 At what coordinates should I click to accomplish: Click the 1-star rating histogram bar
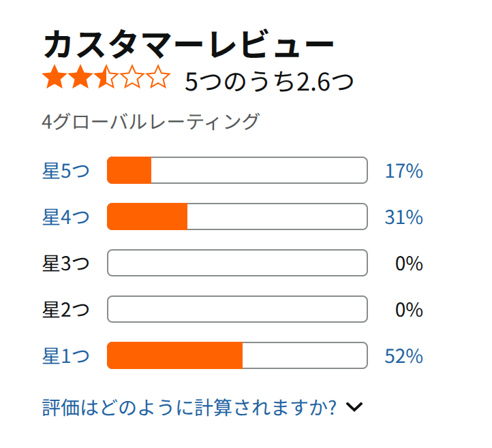point(237,355)
